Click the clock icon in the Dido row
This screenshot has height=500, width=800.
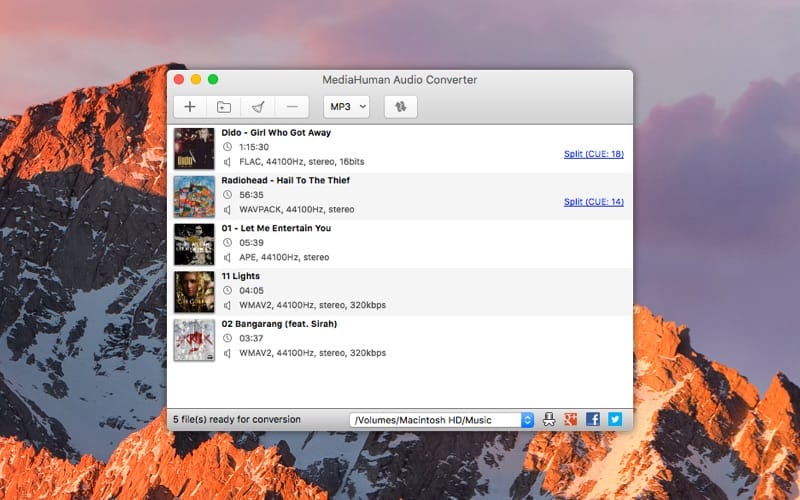[x=227, y=147]
